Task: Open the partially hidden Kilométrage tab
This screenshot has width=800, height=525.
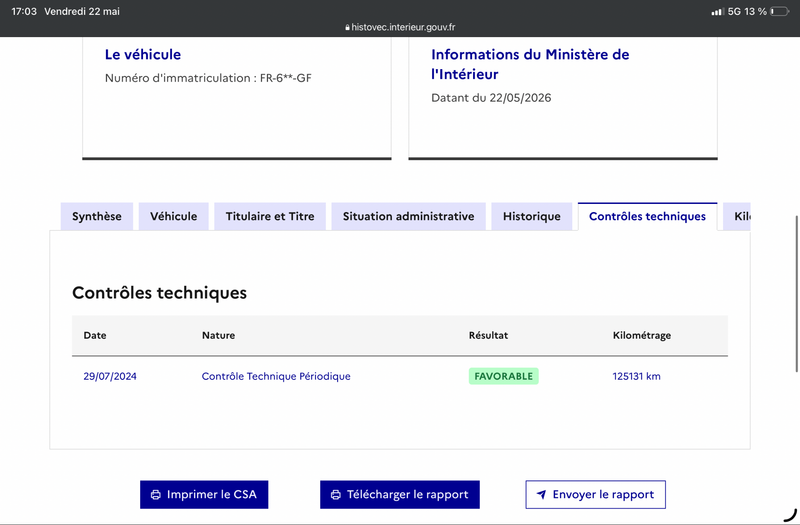Action: (737, 216)
